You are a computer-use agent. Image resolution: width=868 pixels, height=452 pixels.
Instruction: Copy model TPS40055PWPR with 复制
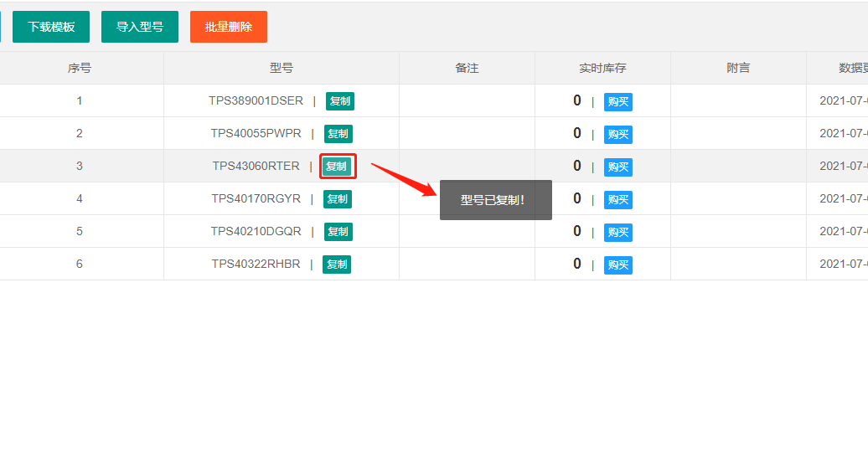point(338,134)
